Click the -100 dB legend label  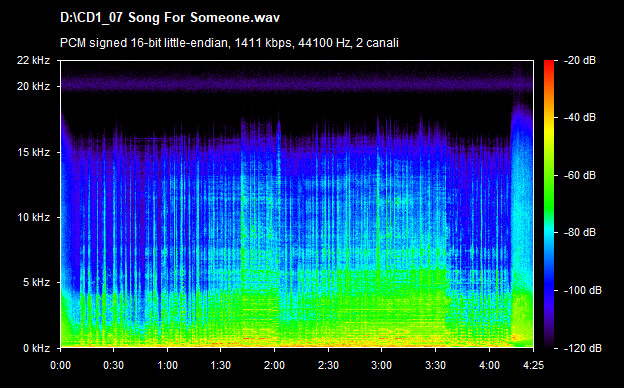tap(583, 291)
